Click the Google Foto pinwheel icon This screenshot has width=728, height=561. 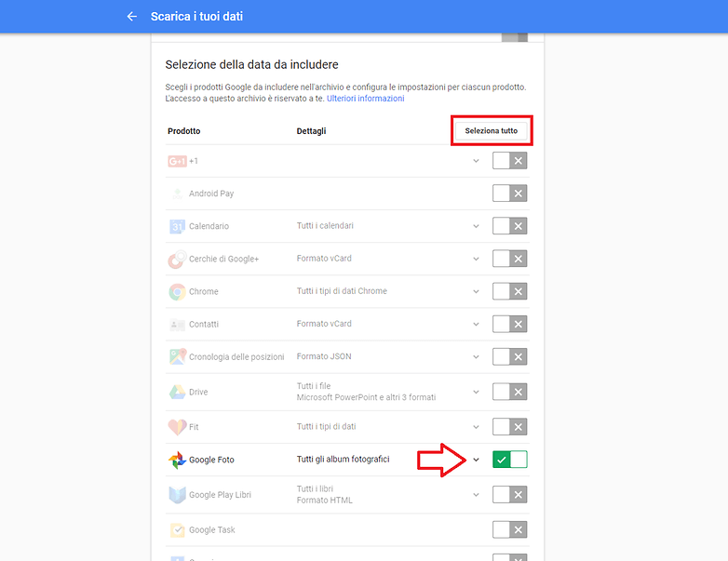[x=177, y=460]
